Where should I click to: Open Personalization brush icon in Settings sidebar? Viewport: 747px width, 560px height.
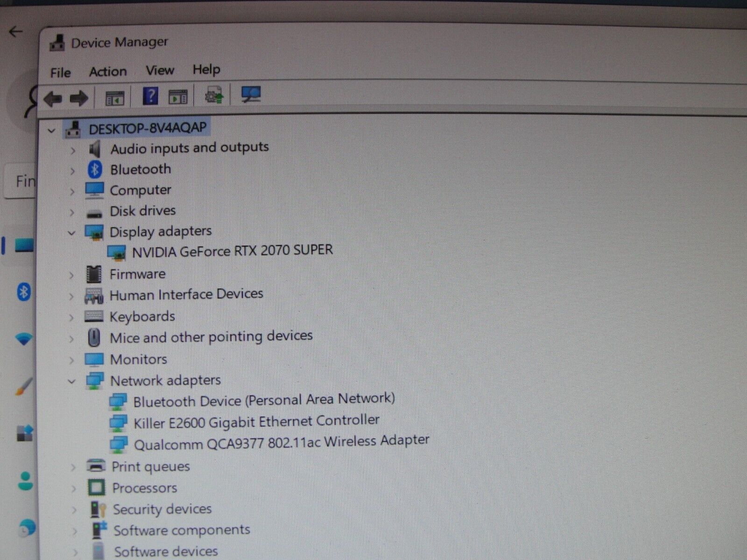24,386
